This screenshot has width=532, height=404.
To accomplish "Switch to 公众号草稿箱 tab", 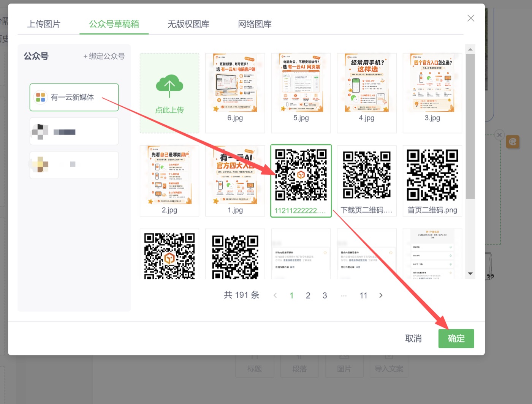I will (x=114, y=24).
